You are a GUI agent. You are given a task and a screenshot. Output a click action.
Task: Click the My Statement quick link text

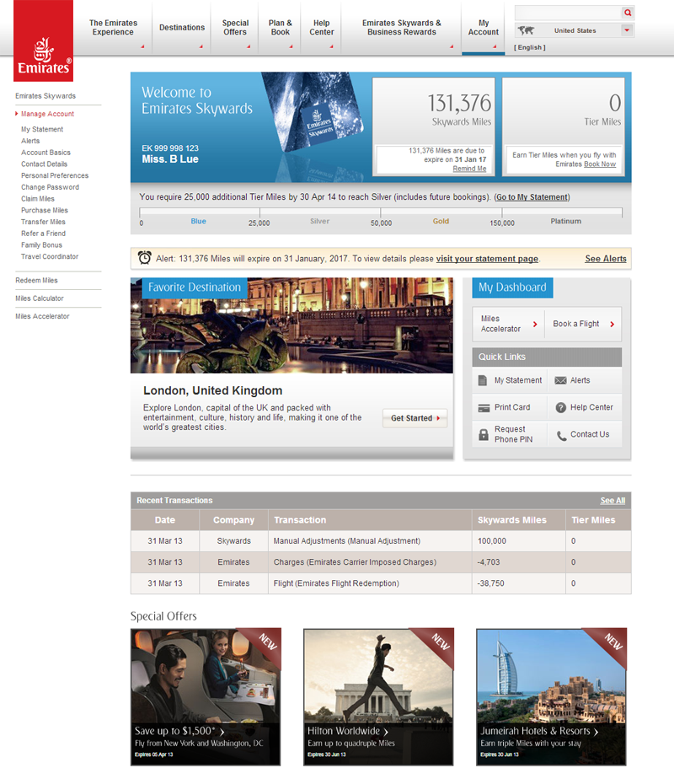518,380
